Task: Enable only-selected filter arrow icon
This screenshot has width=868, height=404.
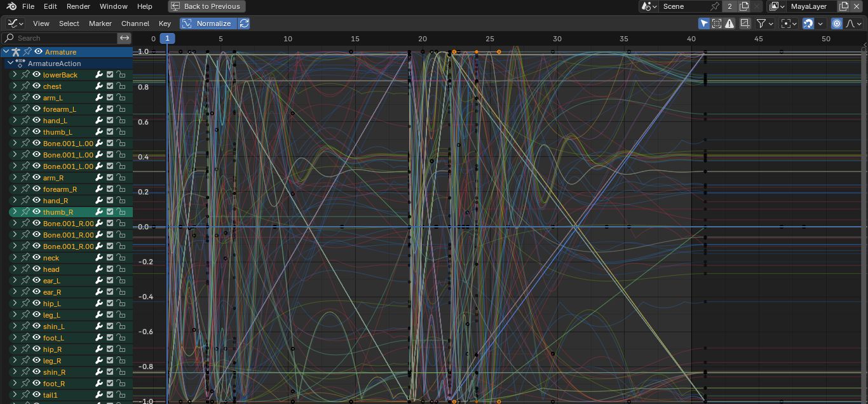Action: point(704,24)
